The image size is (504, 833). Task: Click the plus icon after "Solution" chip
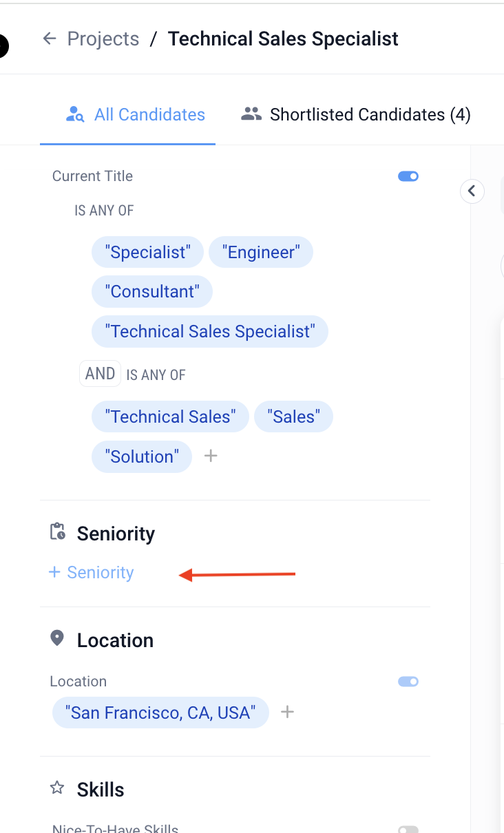(211, 456)
